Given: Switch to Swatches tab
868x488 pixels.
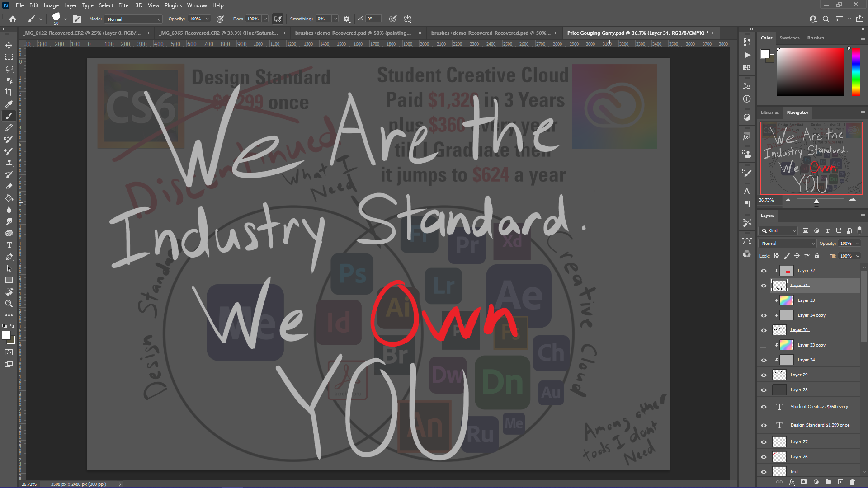Looking at the screenshot, I should pyautogui.click(x=789, y=38).
